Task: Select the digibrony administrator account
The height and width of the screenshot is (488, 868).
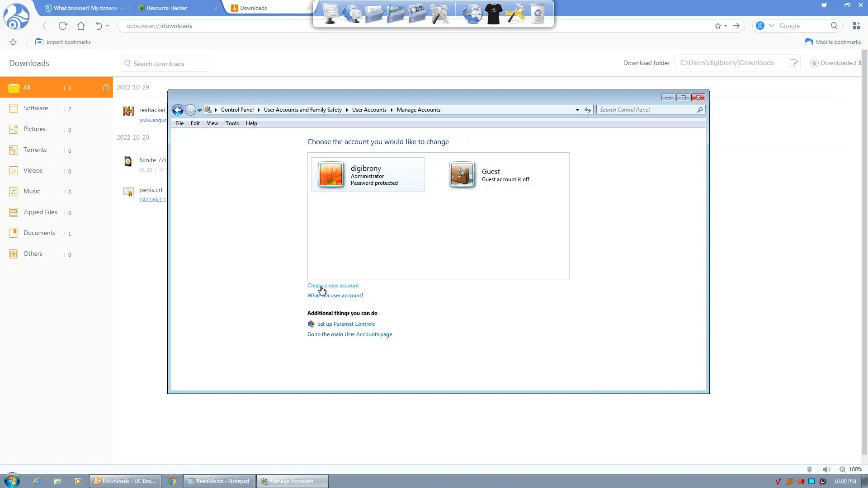Action: click(x=368, y=175)
